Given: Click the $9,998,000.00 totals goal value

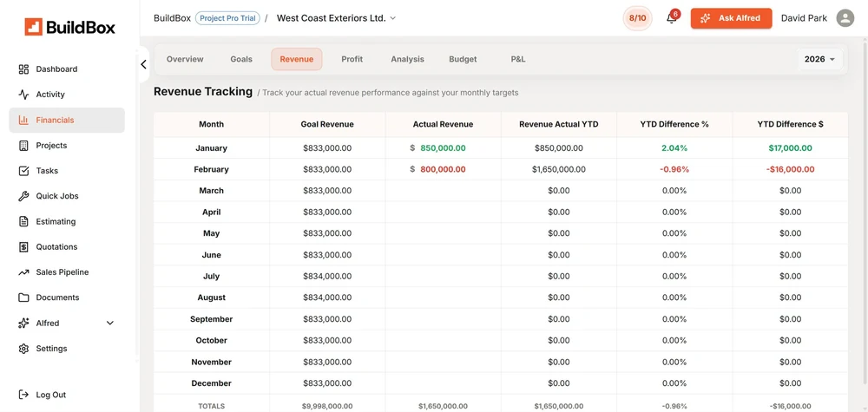Looking at the screenshot, I should [x=327, y=407].
